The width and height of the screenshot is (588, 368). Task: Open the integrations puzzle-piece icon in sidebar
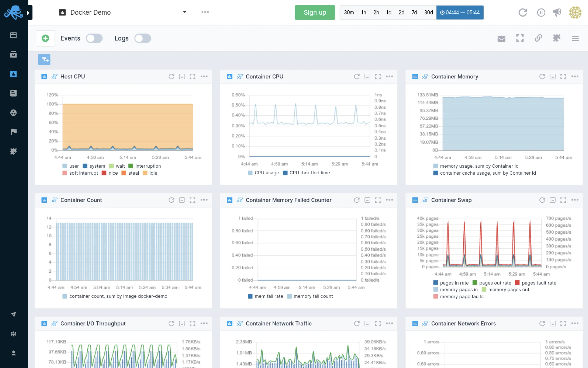pyautogui.click(x=13, y=151)
